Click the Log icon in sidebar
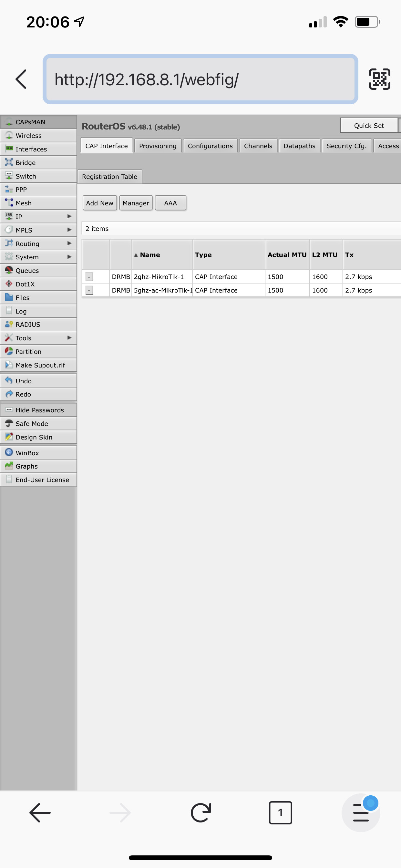 tap(9, 311)
